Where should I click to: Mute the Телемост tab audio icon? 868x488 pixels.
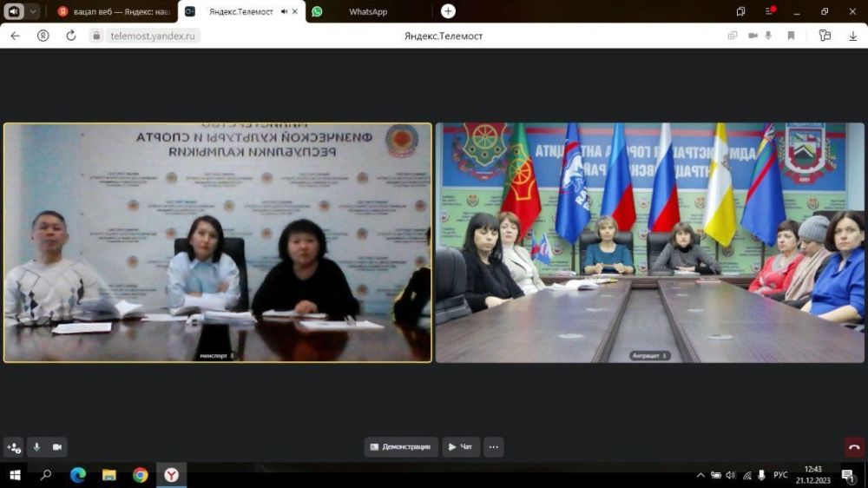(284, 11)
